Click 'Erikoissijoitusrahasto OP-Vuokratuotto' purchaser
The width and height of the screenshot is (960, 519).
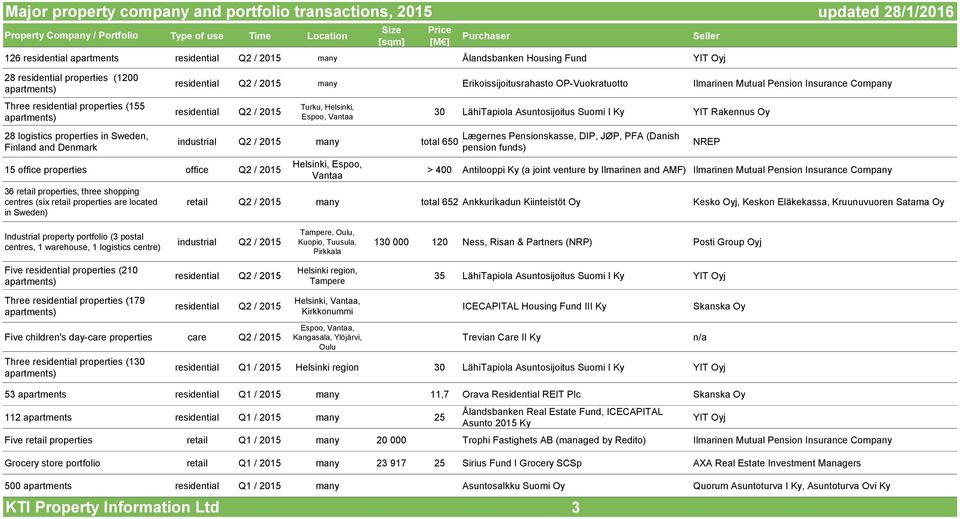(545, 83)
